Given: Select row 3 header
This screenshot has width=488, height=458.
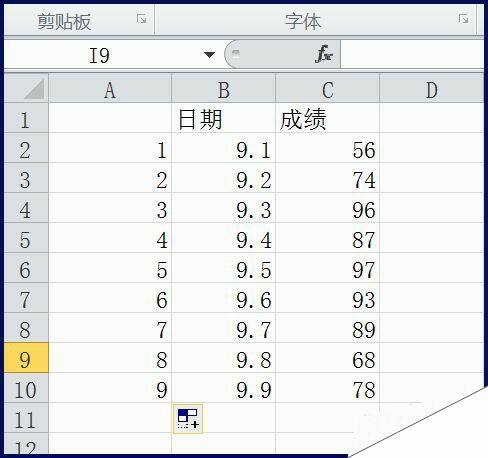Looking at the screenshot, I should click(x=26, y=178).
